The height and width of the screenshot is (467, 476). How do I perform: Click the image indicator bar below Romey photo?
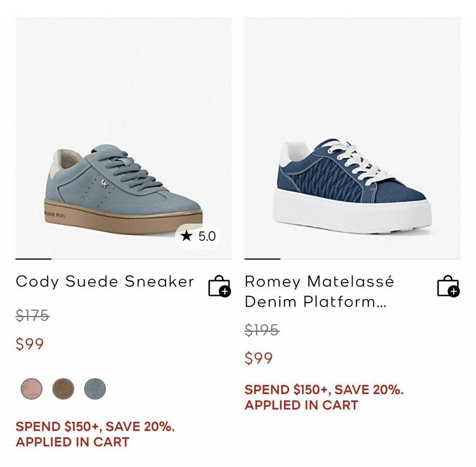262,258
